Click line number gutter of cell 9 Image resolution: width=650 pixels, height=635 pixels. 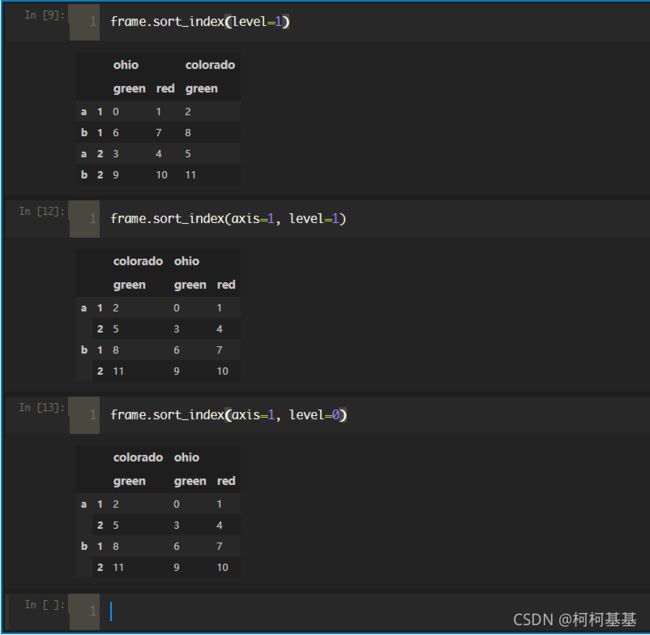(x=85, y=22)
